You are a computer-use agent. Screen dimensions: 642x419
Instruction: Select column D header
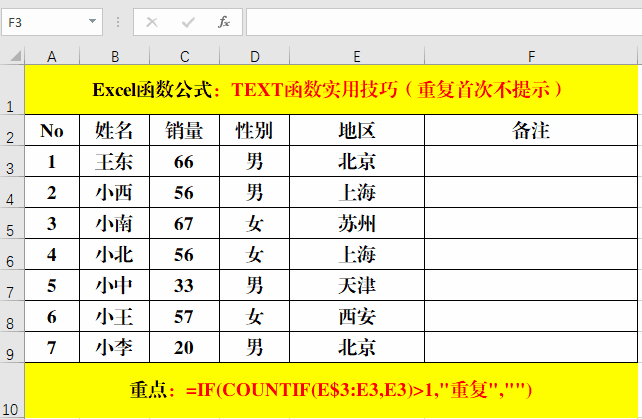coord(255,56)
